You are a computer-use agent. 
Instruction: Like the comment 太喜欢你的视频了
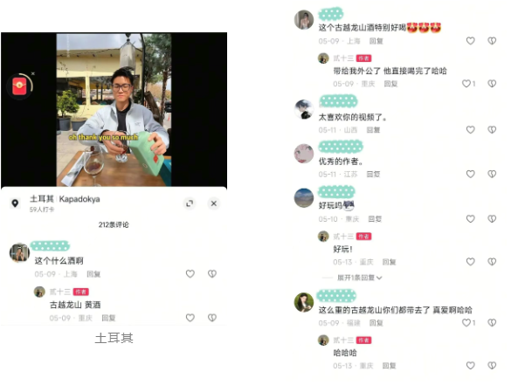470,129
